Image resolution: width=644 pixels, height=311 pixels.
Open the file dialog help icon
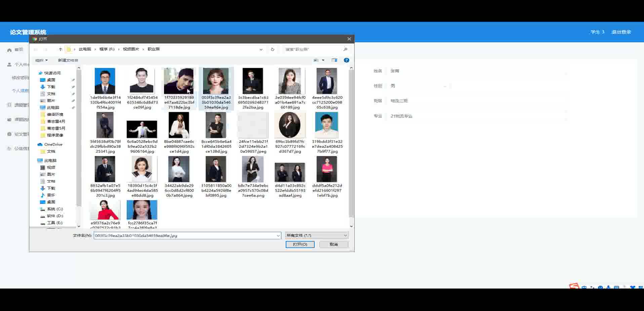(347, 60)
